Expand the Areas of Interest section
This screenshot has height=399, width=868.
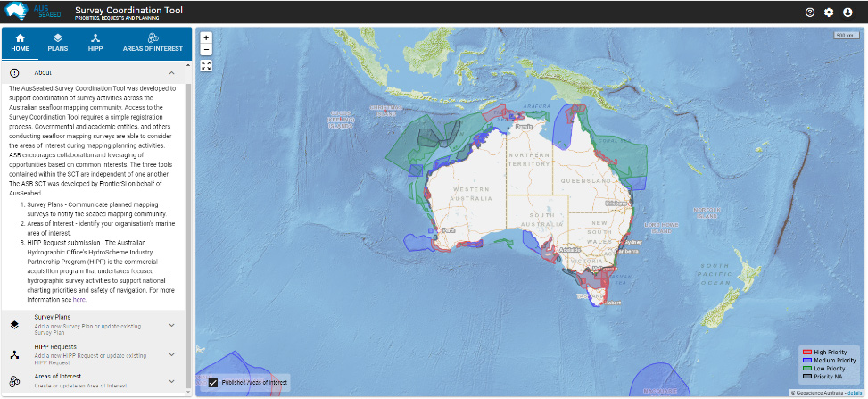pos(171,381)
